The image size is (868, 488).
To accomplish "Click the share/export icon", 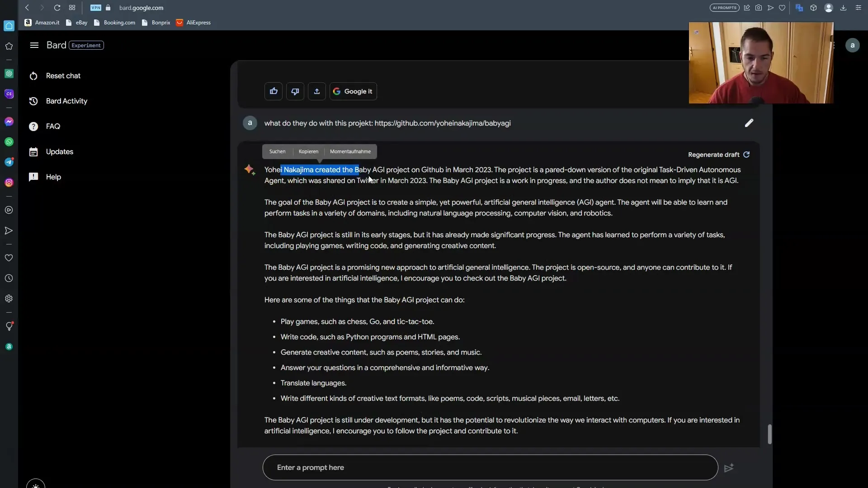I will click(x=316, y=90).
